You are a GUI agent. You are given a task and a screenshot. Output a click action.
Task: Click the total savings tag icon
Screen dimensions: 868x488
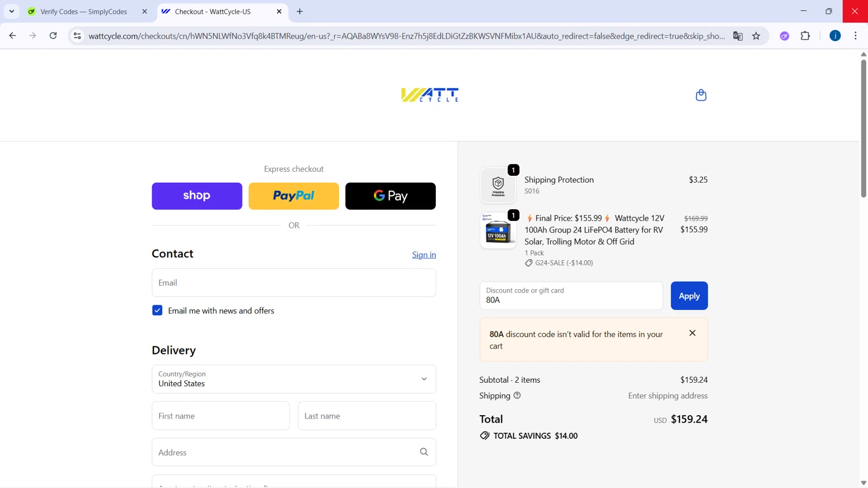(x=484, y=436)
